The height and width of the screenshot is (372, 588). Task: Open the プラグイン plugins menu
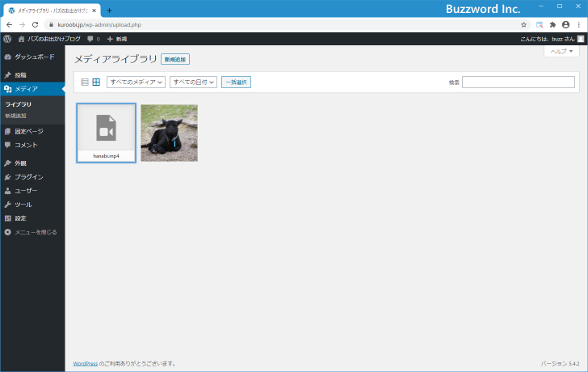(28, 176)
